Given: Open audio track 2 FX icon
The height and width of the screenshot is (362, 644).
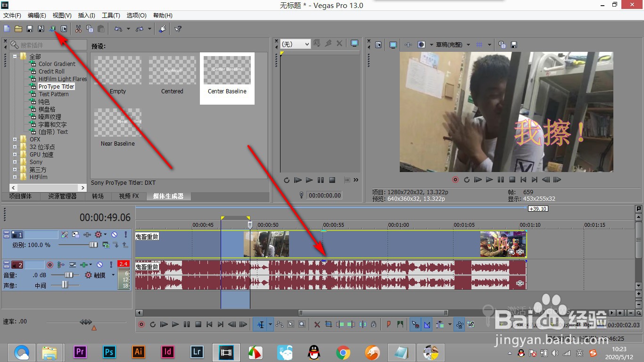Looking at the screenshot, I should click(x=83, y=264).
